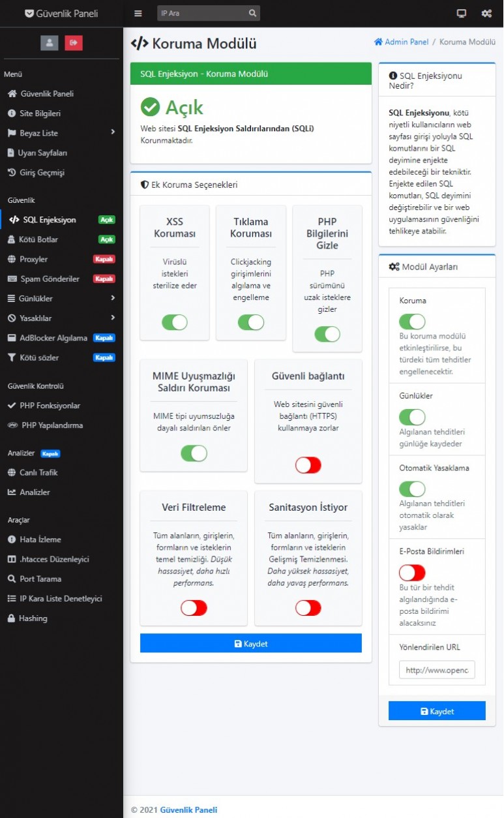Follow the Admin Panel breadcrumb link
504x818 pixels.
coord(401,42)
